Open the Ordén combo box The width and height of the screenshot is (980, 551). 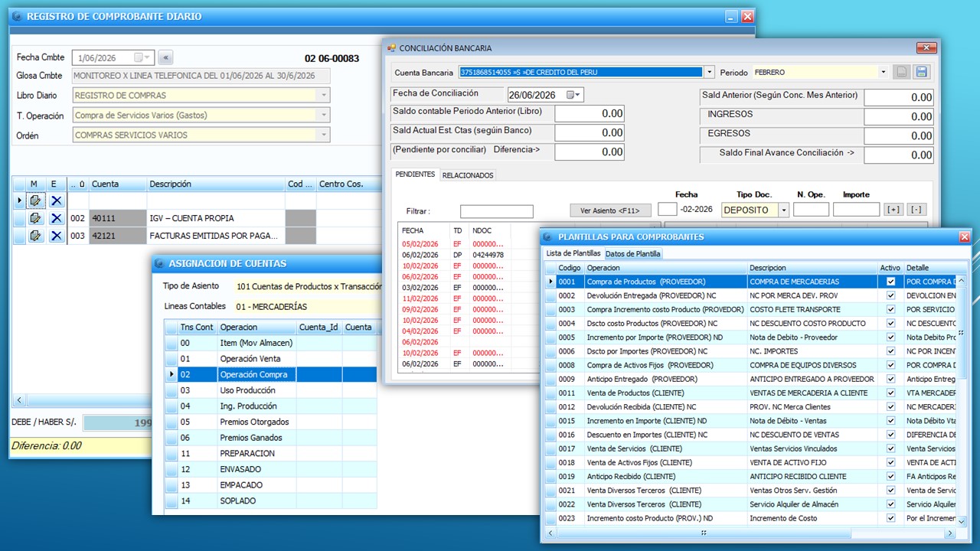click(325, 135)
